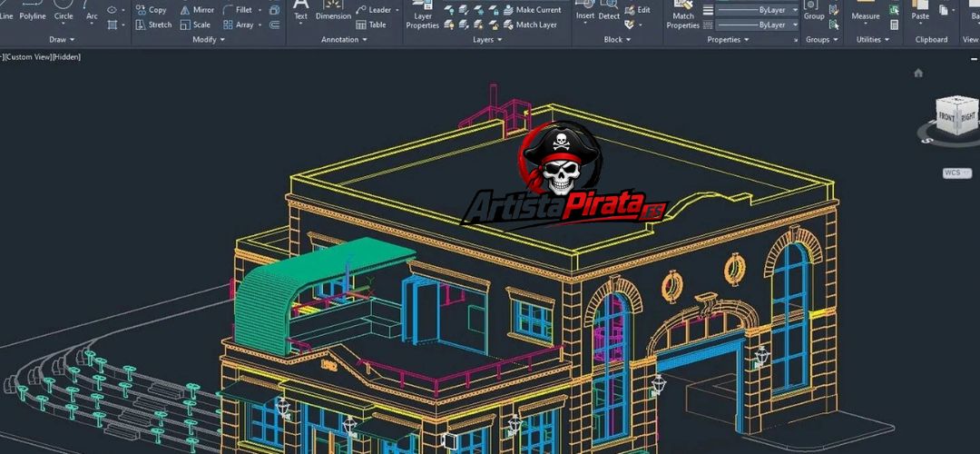This screenshot has height=454, width=980.
Task: Expand the Layers panel dropdown
Action: pyautogui.click(x=487, y=39)
